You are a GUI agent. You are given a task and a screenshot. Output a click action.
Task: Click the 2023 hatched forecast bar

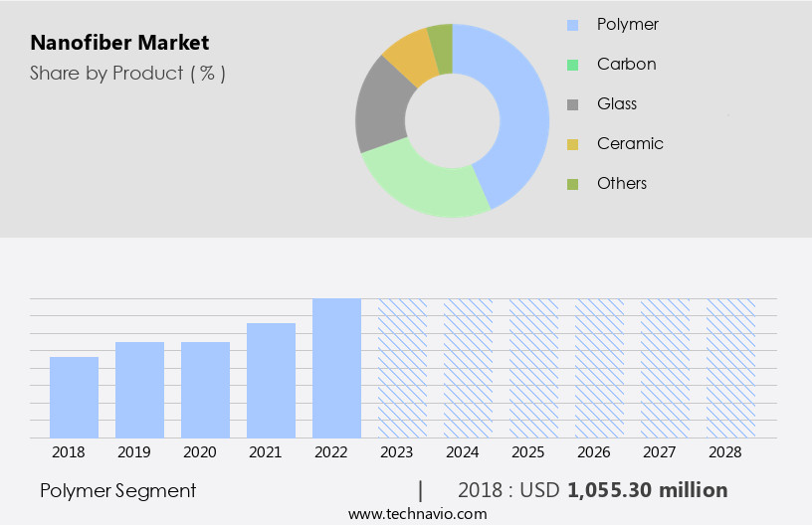click(x=402, y=368)
